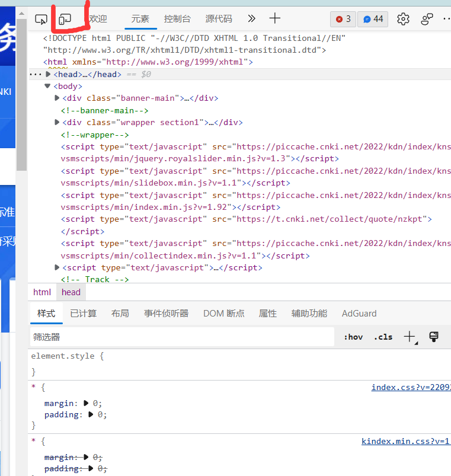Collapse the body element node
This screenshot has height=476, width=451.
pyautogui.click(x=47, y=86)
